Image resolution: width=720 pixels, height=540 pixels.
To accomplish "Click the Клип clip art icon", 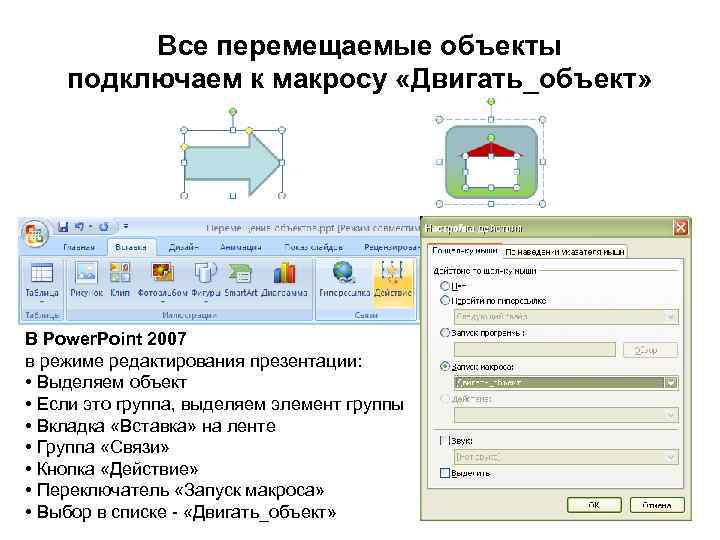I will (120, 280).
